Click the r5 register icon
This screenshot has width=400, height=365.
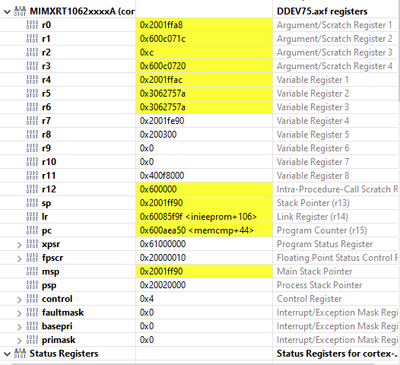(x=32, y=93)
